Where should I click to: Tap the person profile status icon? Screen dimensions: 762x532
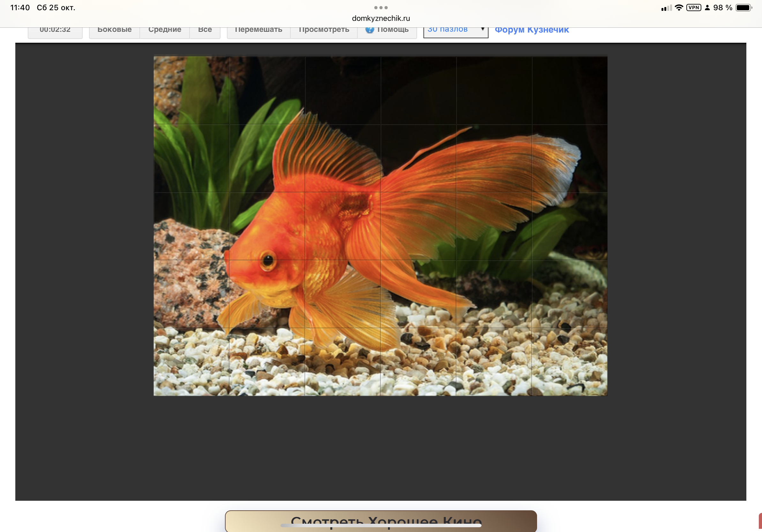click(x=707, y=8)
